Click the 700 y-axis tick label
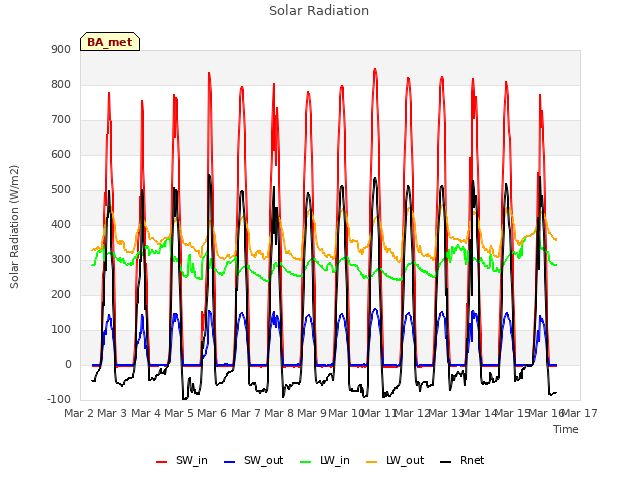Screen dimensions: 640x480 click(x=61, y=120)
